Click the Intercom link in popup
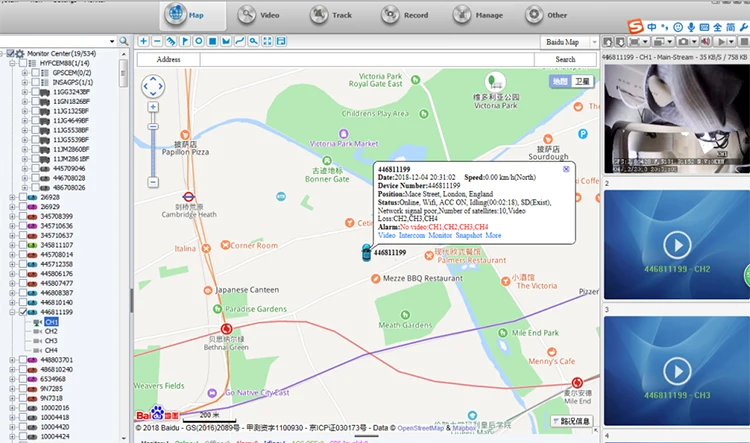Viewport: 750px width, 443px height. (412, 235)
